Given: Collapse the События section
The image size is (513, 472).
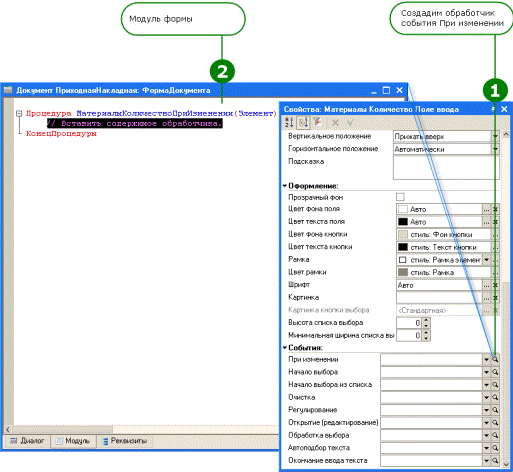Looking at the screenshot, I should pyautogui.click(x=285, y=347).
